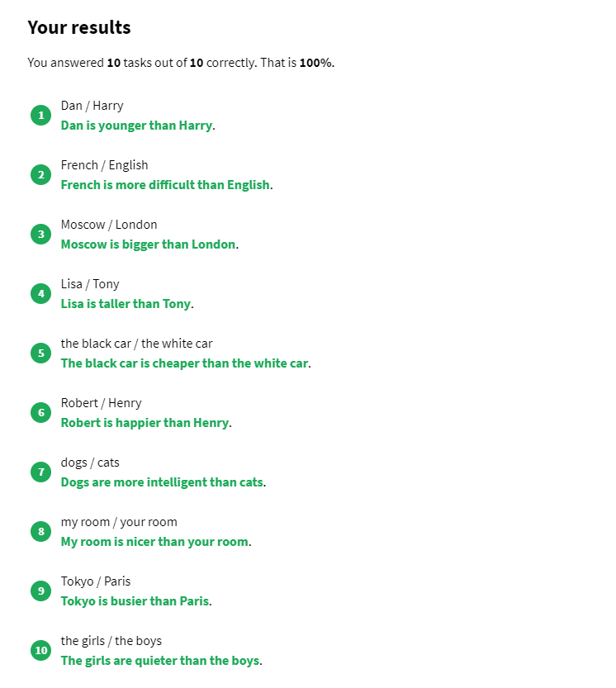This screenshot has width=616, height=688.
Task: Click the answer "French is more difficult than English"
Action: tap(165, 185)
